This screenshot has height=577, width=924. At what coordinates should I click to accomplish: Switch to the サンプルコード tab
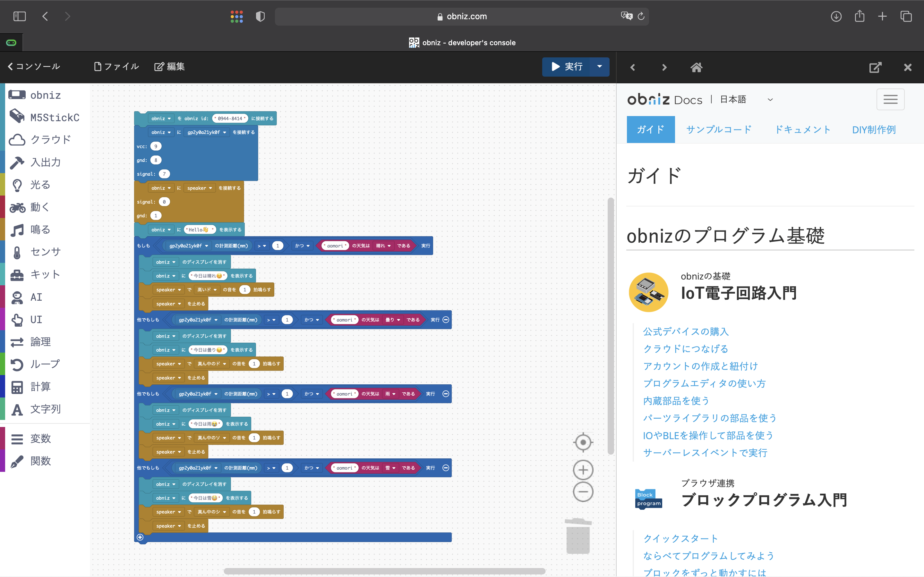[x=719, y=130]
